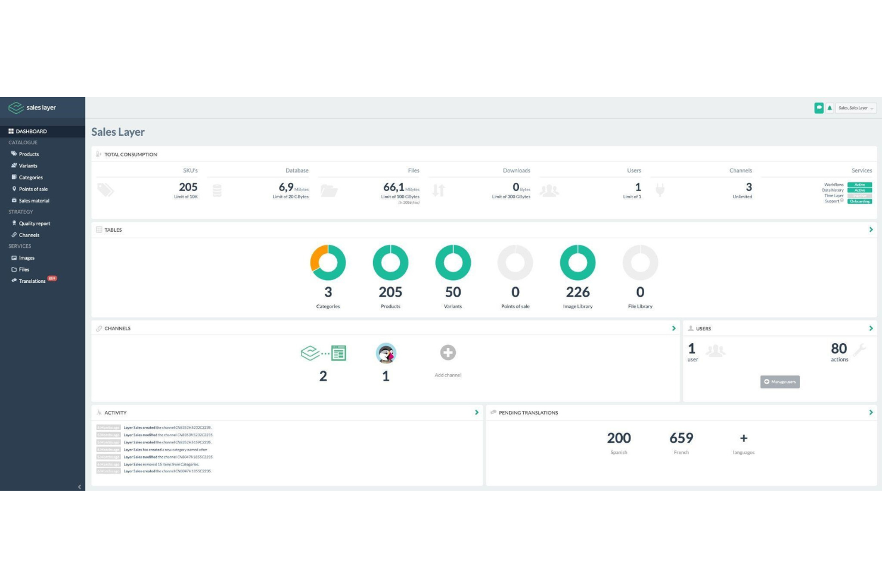Open the Image Library donut chart
The image size is (882, 588).
click(577, 262)
